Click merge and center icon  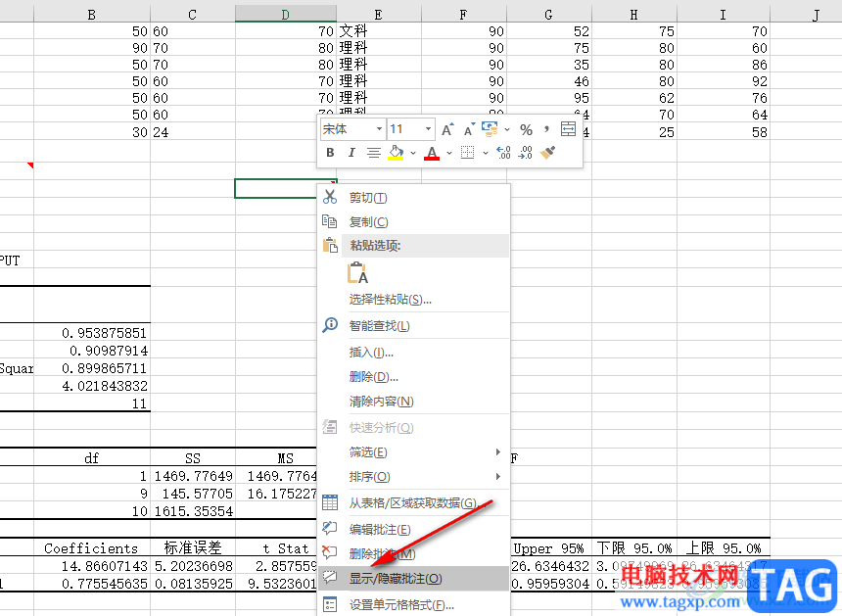pos(568,129)
